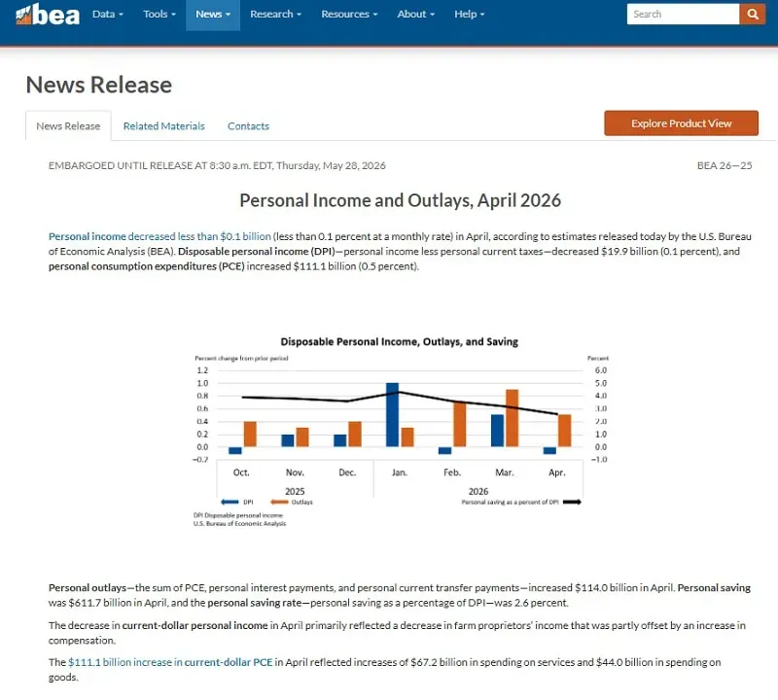Click 'Disposable personal income (DPI)' bold text
778x700 pixels.
click(x=257, y=252)
